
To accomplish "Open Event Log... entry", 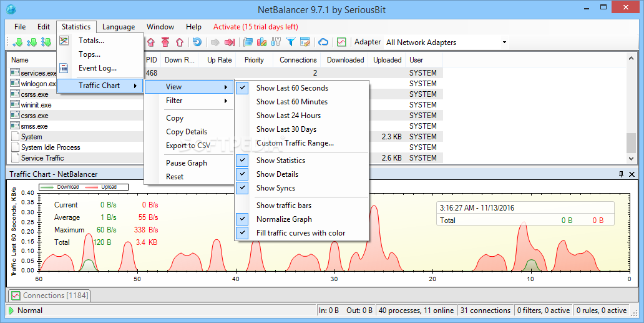I will (100, 68).
